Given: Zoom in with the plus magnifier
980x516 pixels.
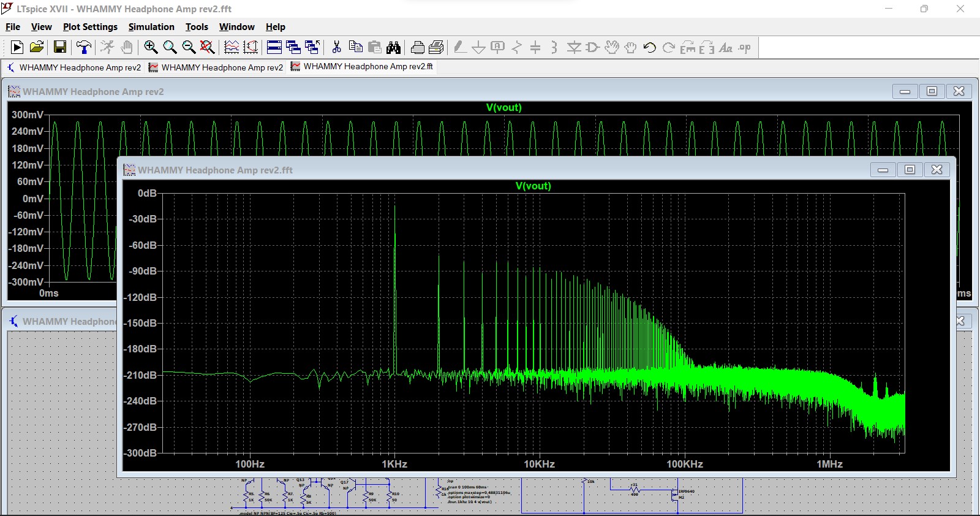Looking at the screenshot, I should 151,47.
